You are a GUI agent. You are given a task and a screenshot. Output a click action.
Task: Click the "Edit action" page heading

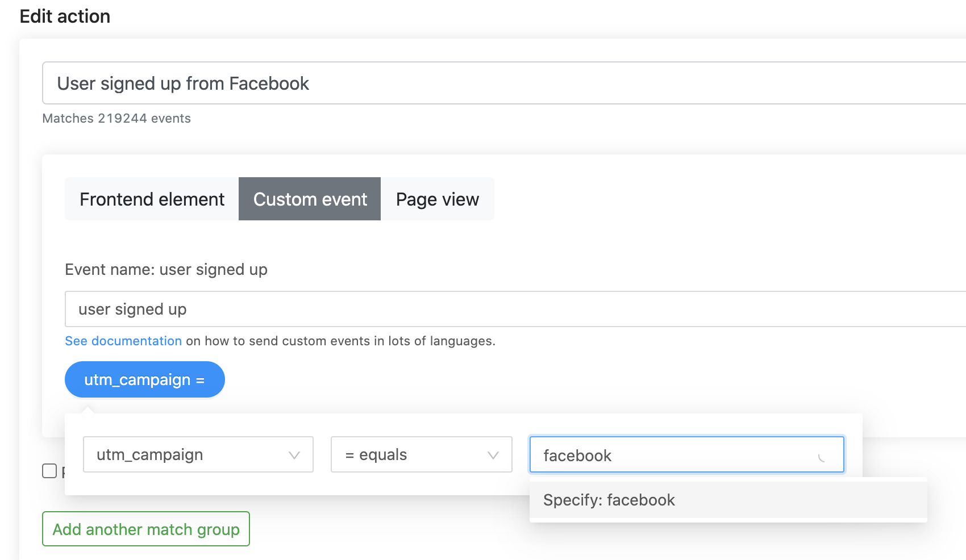65,16
